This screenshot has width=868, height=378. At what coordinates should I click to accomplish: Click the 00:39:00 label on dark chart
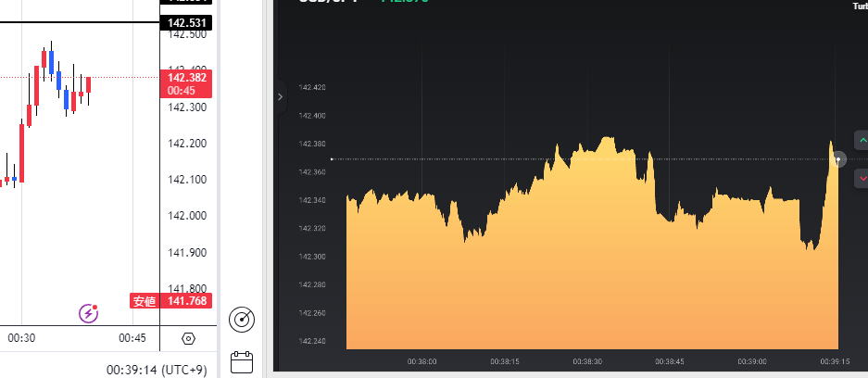click(751, 362)
